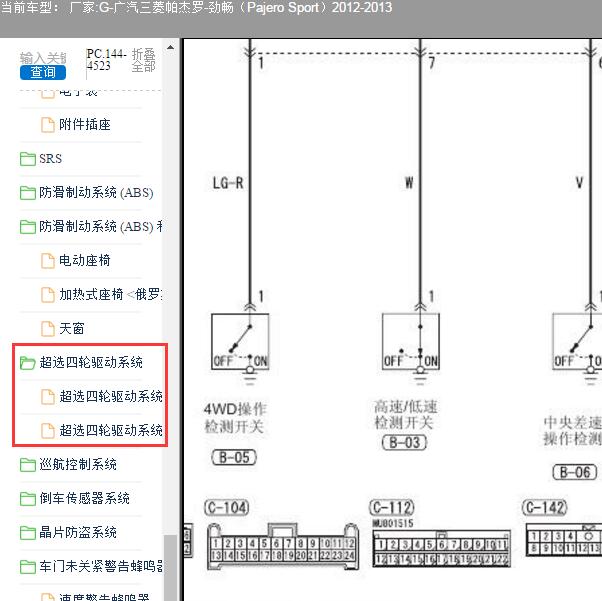
Task: Click the MU801515 part number text
Action: 393,523
